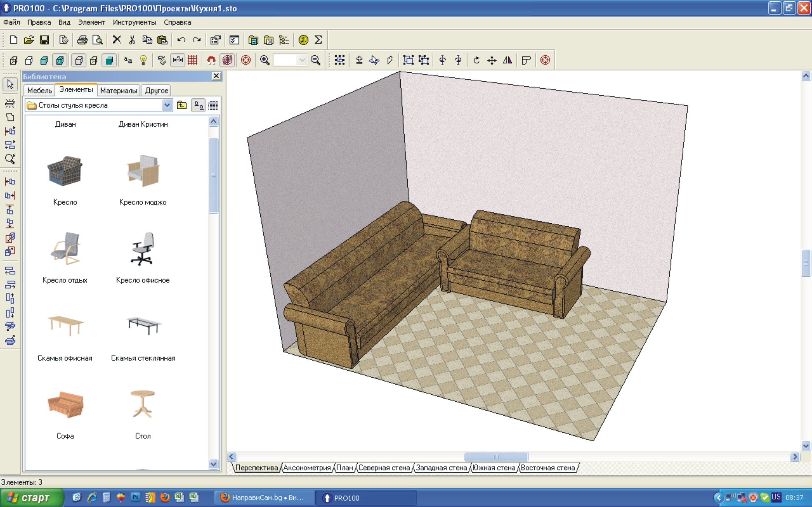
Task: Close the Библиотека panel
Action: pos(216,76)
